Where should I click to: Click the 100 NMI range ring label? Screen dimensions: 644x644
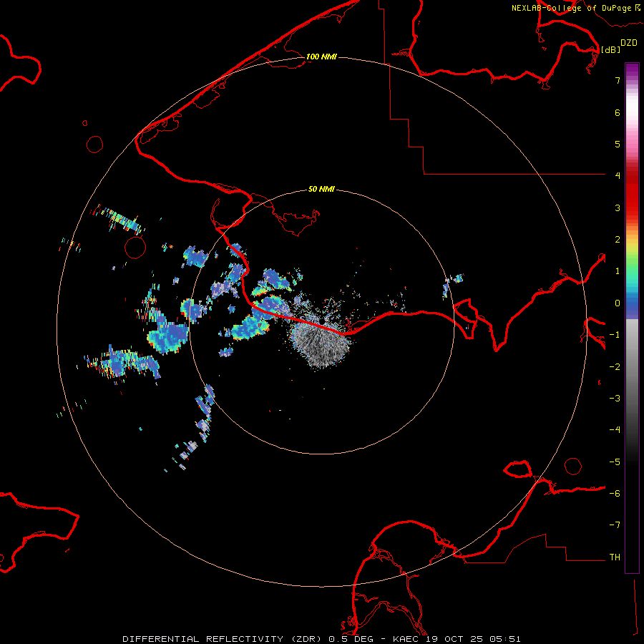[321, 57]
